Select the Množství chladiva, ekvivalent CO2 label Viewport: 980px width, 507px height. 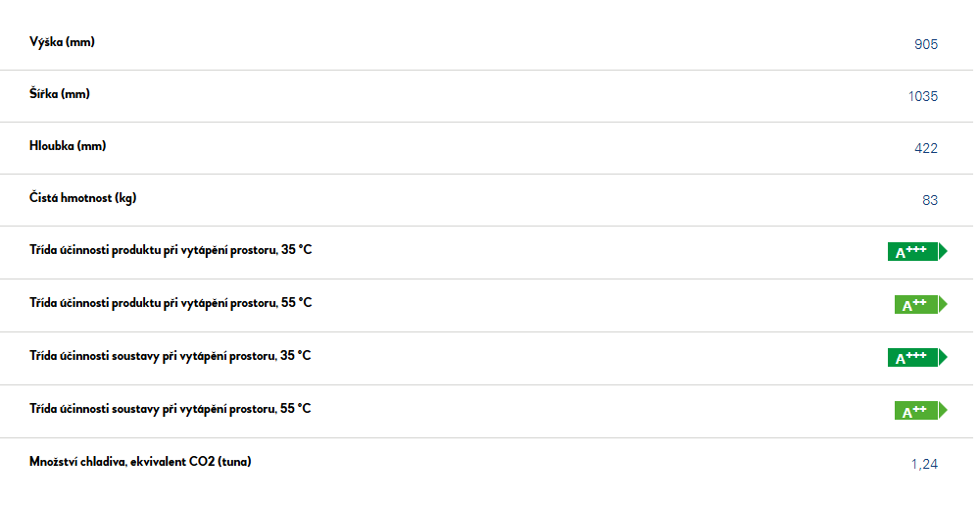pyautogui.click(x=140, y=462)
